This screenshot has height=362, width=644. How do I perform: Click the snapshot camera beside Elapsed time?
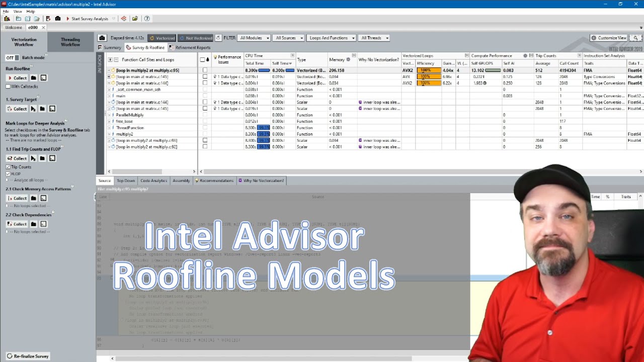pos(102,38)
